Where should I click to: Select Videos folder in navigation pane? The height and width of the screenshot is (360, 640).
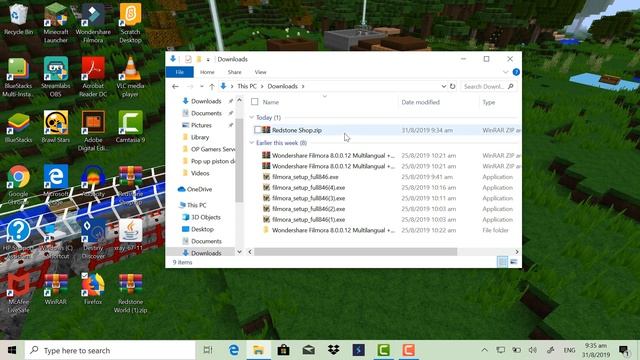(x=200, y=173)
